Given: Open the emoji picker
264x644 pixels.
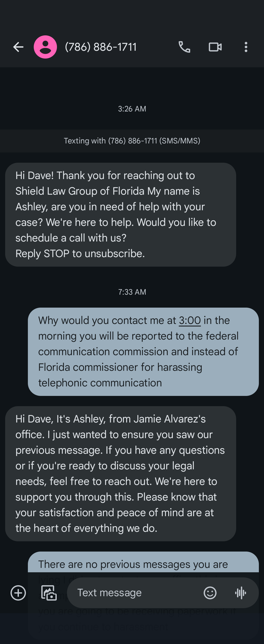Looking at the screenshot, I should tap(210, 593).
